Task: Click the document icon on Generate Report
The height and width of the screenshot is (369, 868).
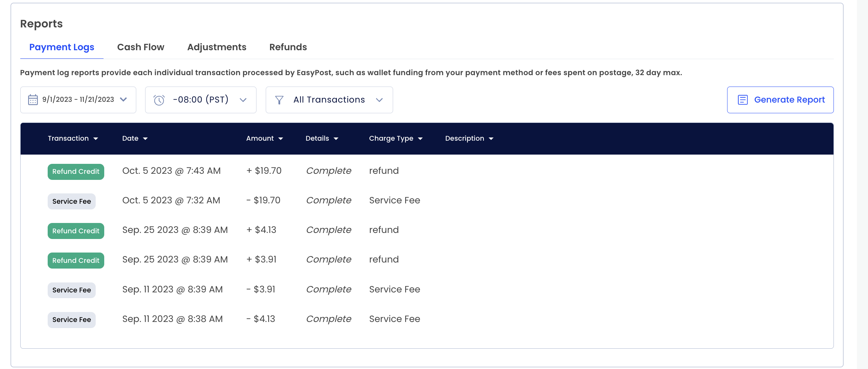Action: tap(743, 100)
